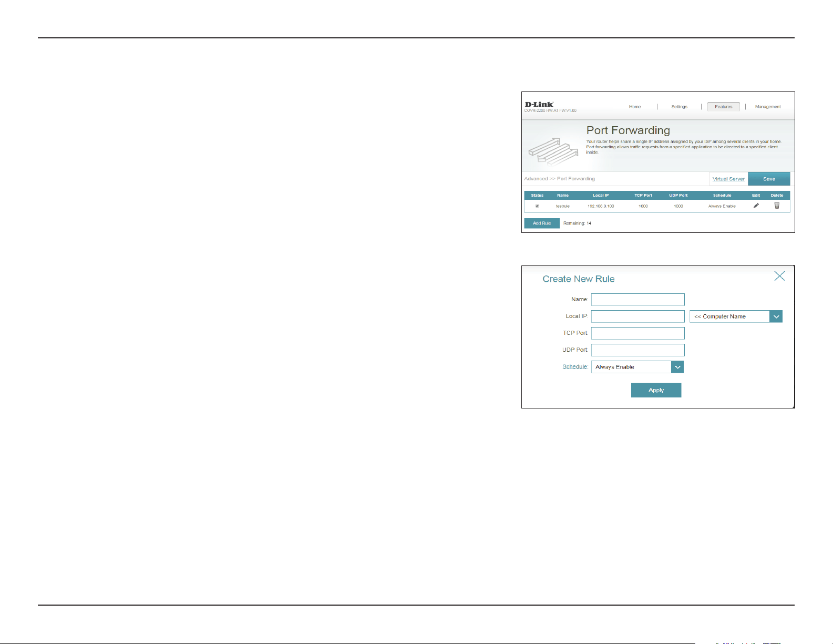Select the 192.168.0.100 local IP cell
This screenshot has height=644, width=833.
pos(601,206)
